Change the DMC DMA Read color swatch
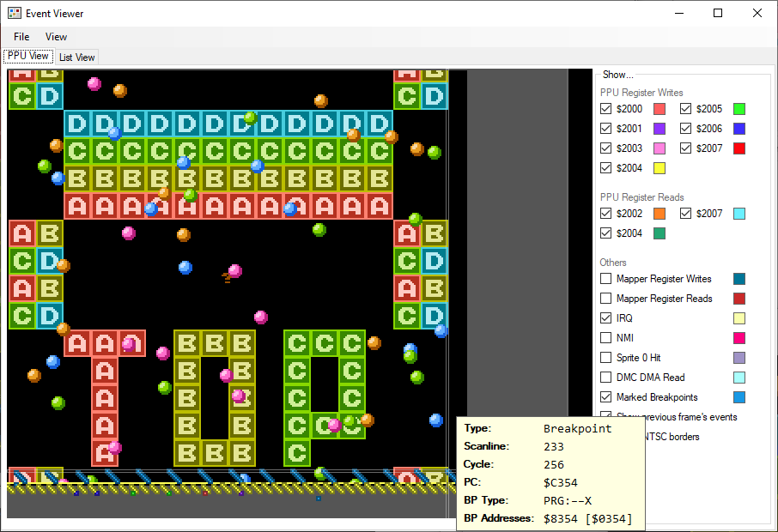This screenshot has height=532, width=778. [x=739, y=378]
